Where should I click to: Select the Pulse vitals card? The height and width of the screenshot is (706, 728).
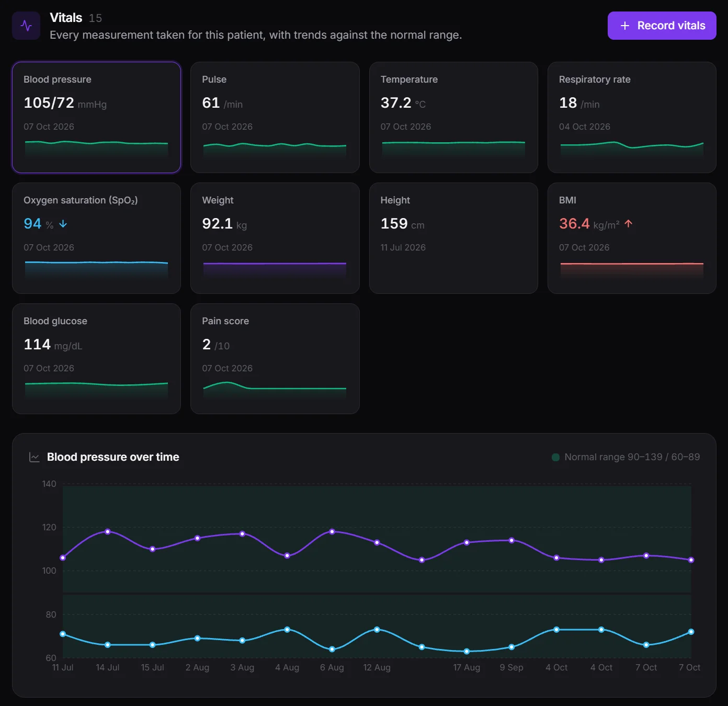[x=275, y=117]
